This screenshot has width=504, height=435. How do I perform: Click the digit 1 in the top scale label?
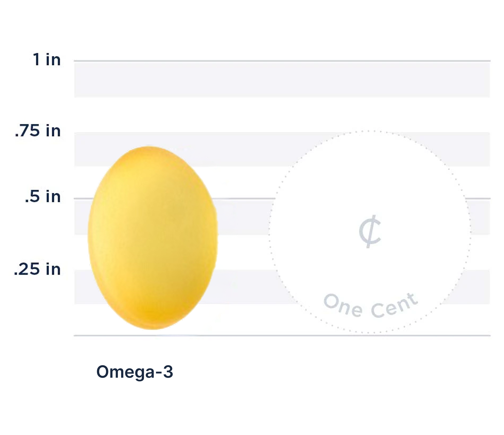(36, 60)
